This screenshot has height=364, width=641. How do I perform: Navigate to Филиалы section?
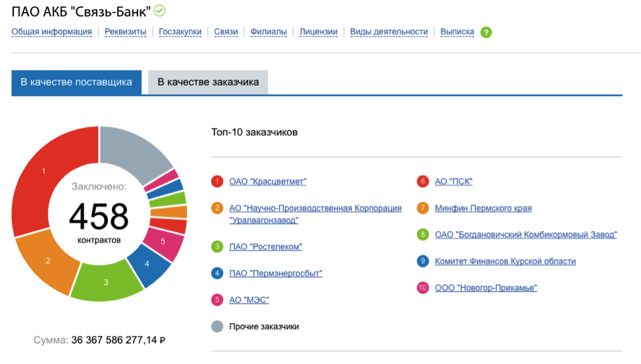tap(269, 32)
